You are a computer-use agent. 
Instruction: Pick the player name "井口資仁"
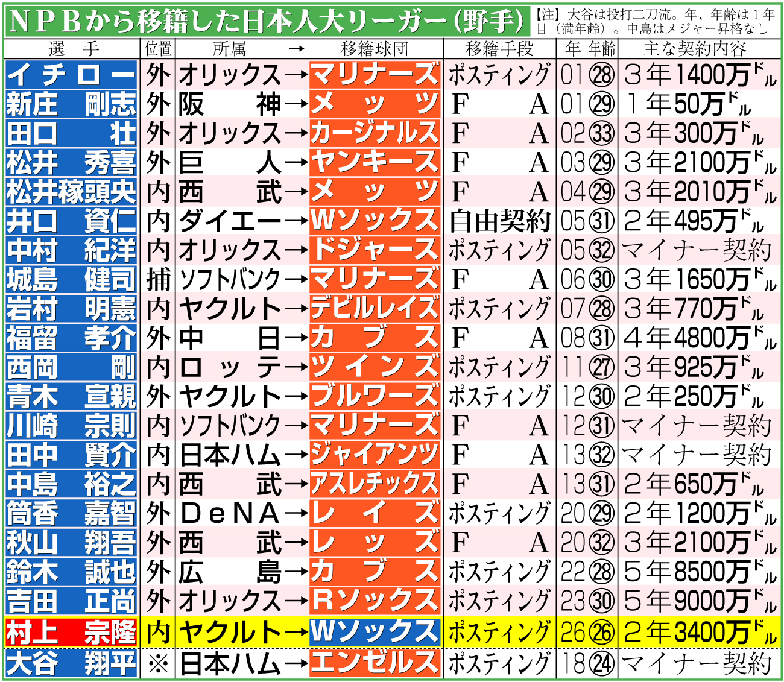tap(72, 221)
